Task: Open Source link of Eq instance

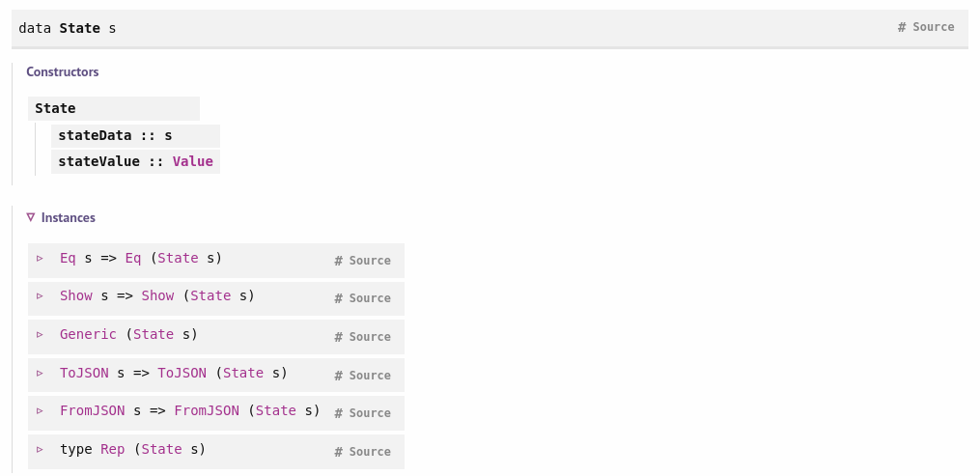Action: tap(370, 261)
